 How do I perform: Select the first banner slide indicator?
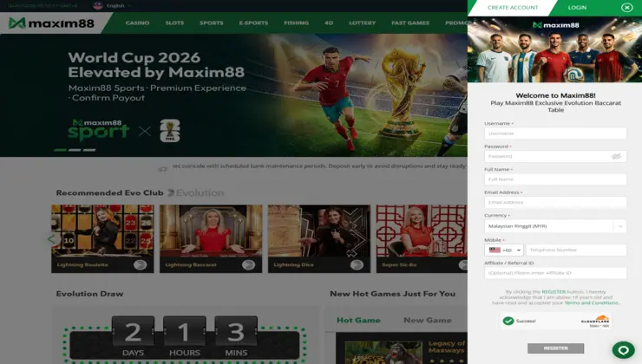coord(60,150)
